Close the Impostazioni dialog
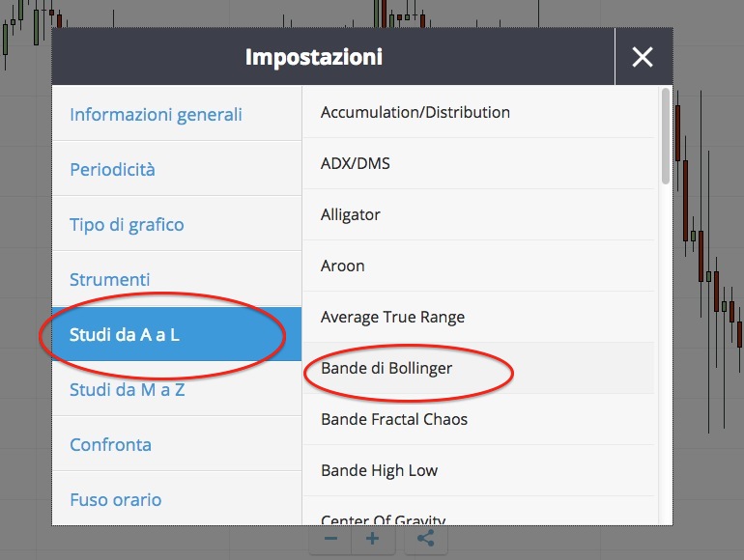 click(643, 57)
